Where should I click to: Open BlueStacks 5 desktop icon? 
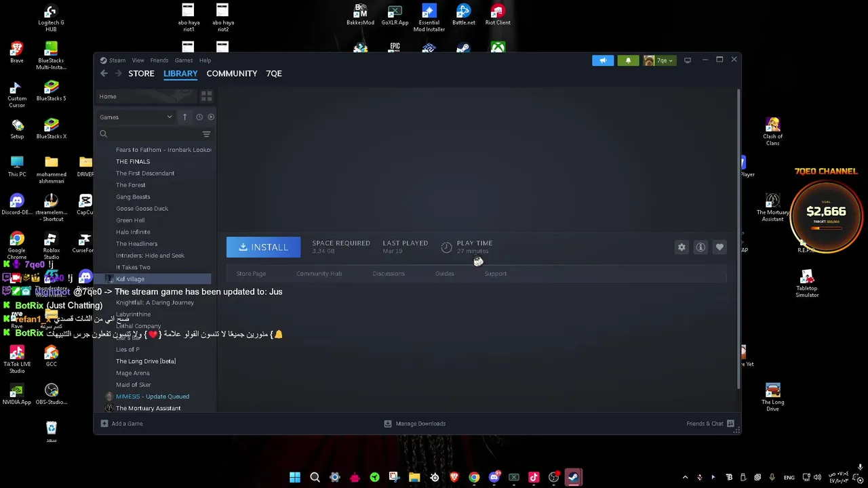[x=51, y=91]
